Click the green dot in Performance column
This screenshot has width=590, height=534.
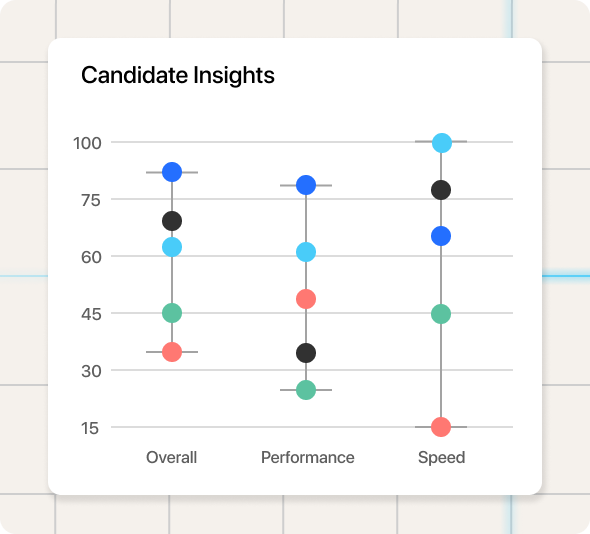tap(306, 390)
